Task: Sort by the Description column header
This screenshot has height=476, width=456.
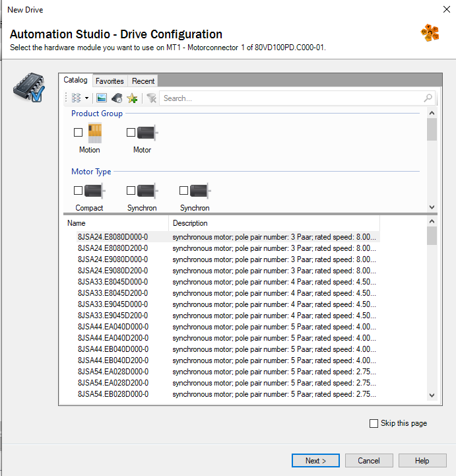Action: tap(274, 223)
